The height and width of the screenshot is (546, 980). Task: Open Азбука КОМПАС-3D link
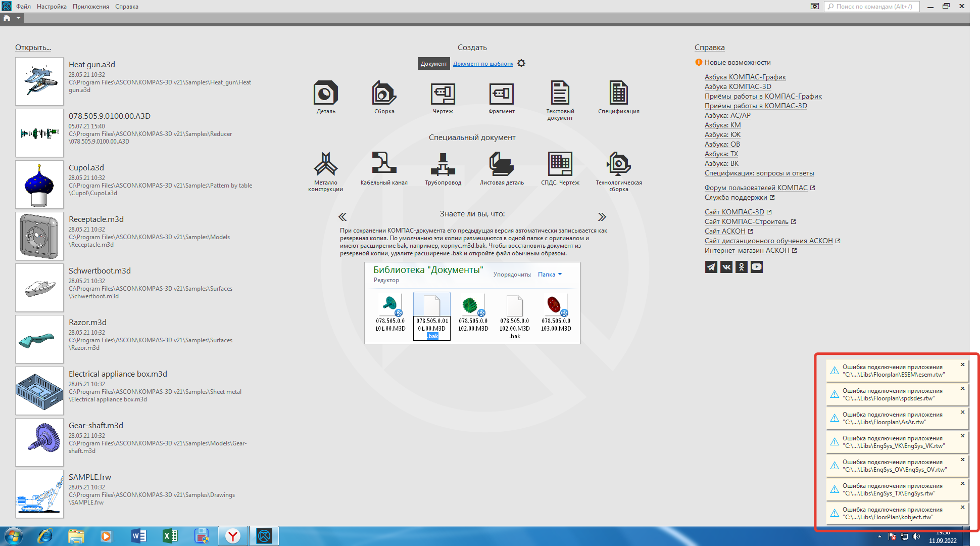coord(738,86)
